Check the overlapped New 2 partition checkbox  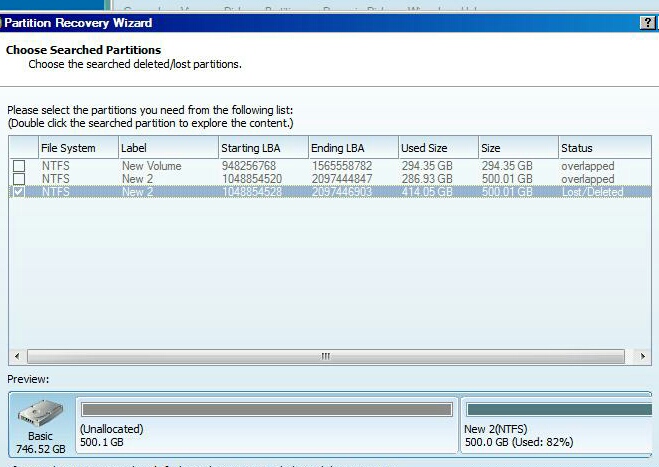(x=19, y=179)
